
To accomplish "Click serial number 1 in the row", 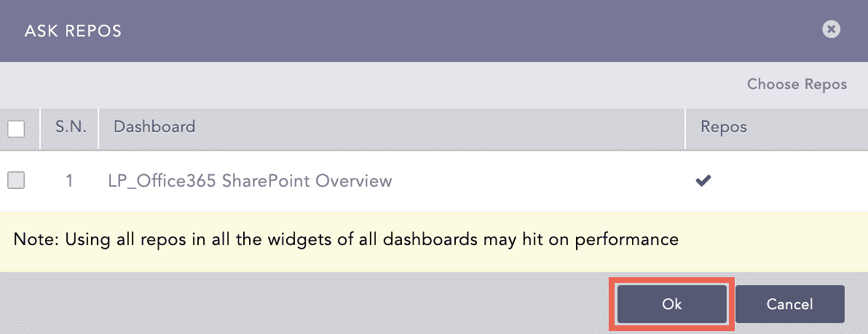I will point(69,181).
